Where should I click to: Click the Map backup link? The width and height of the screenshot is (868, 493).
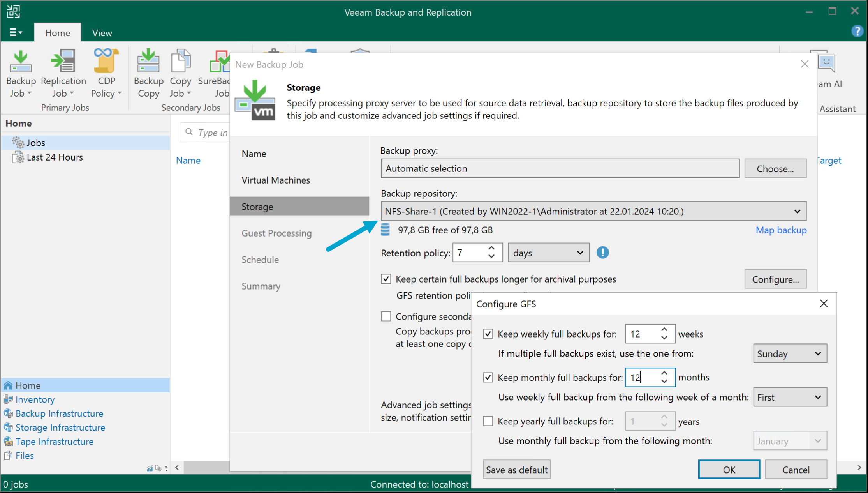[x=781, y=230]
